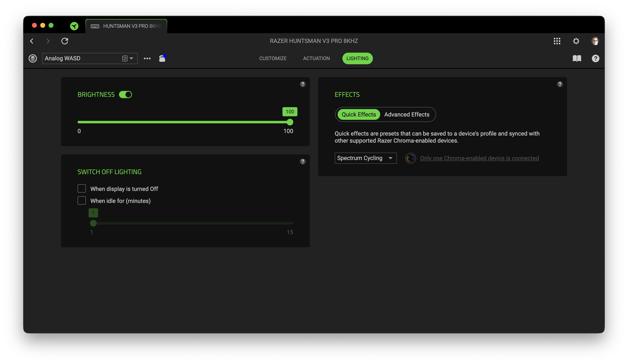Open help in the top toolbar

point(595,58)
